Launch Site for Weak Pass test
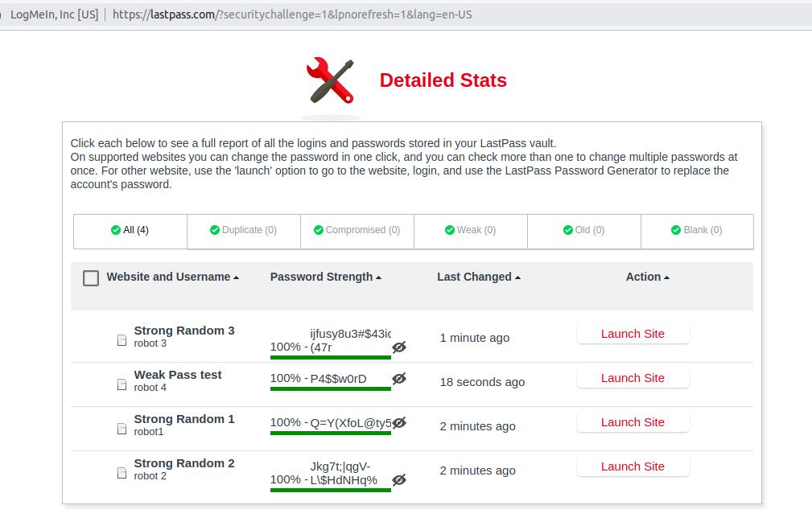The width and height of the screenshot is (812, 526). click(x=633, y=378)
